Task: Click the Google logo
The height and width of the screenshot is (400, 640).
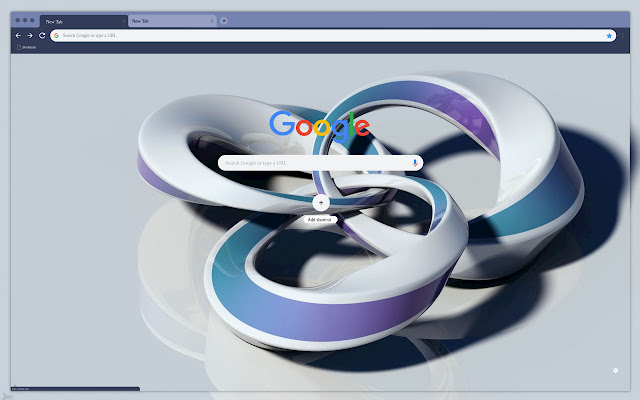Action: 320,126
